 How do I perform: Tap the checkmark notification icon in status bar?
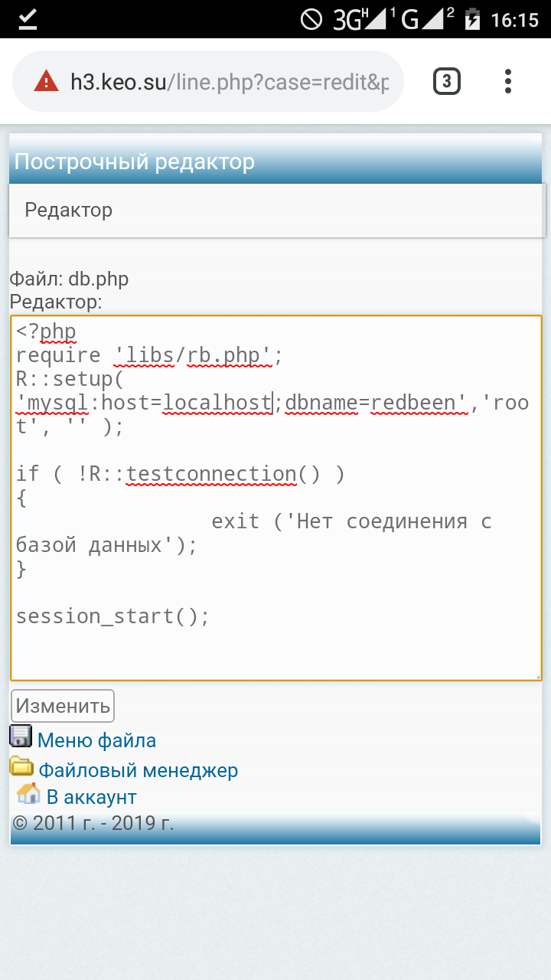tap(28, 19)
